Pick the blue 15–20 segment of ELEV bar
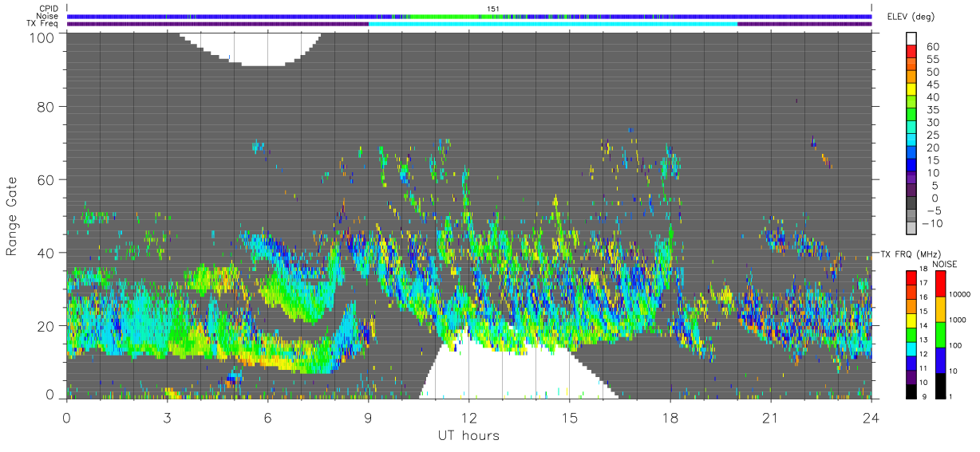The height and width of the screenshot is (452, 980). tap(911, 153)
